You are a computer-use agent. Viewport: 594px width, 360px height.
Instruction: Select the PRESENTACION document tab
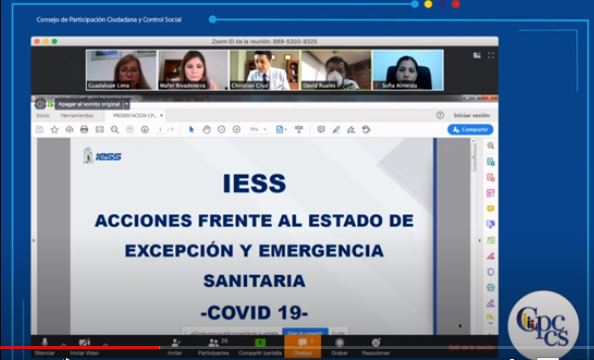tap(135, 115)
